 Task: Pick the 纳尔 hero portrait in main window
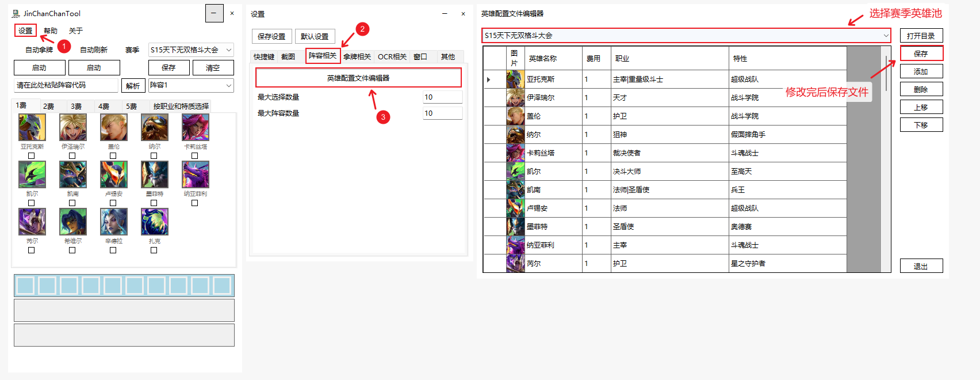click(155, 127)
